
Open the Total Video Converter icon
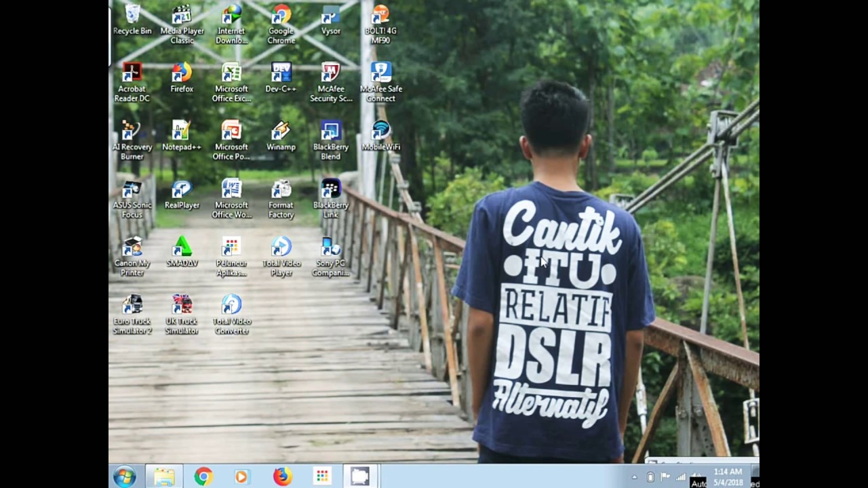point(231,314)
